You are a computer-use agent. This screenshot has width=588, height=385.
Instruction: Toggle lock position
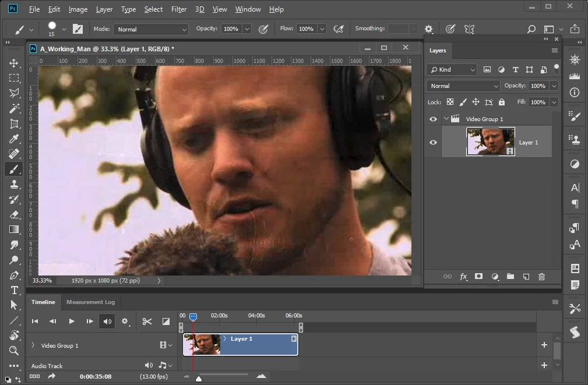(476, 102)
